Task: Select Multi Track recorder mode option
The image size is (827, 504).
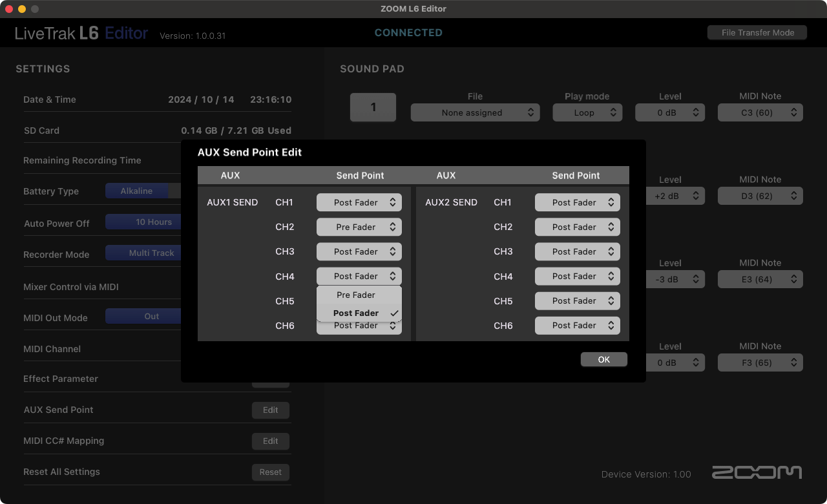Action: click(x=143, y=253)
